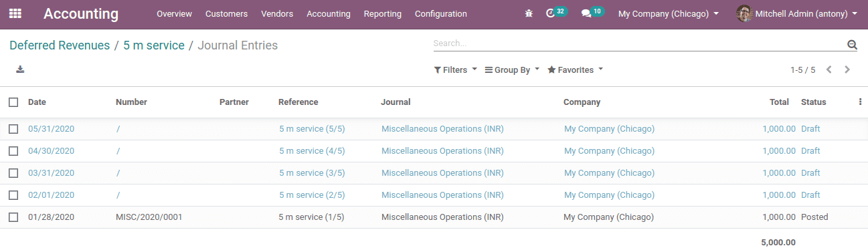
Task: Open optional columns kebab icon
Action: click(x=860, y=102)
